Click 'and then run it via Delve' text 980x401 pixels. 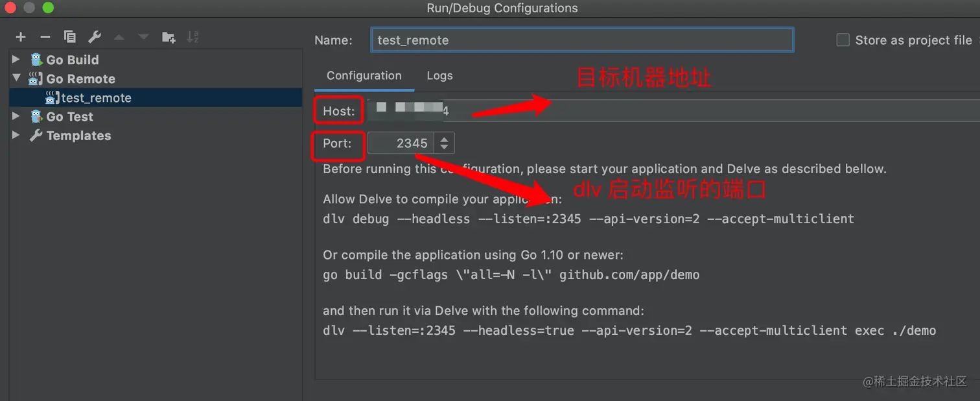[484, 311]
